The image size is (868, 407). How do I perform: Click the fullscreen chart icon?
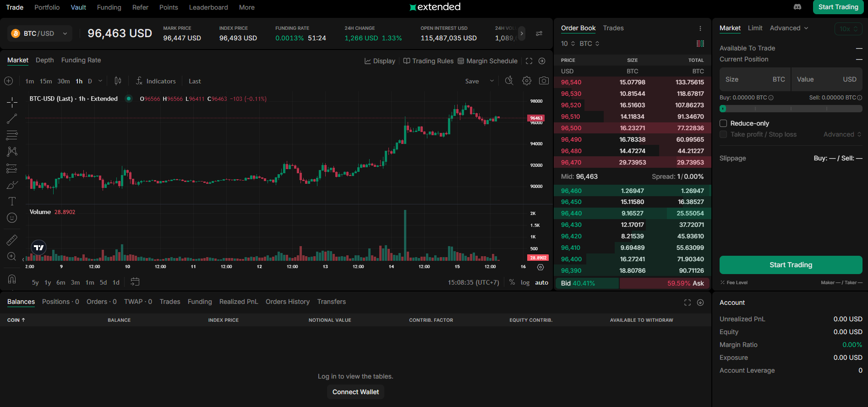pyautogui.click(x=529, y=61)
